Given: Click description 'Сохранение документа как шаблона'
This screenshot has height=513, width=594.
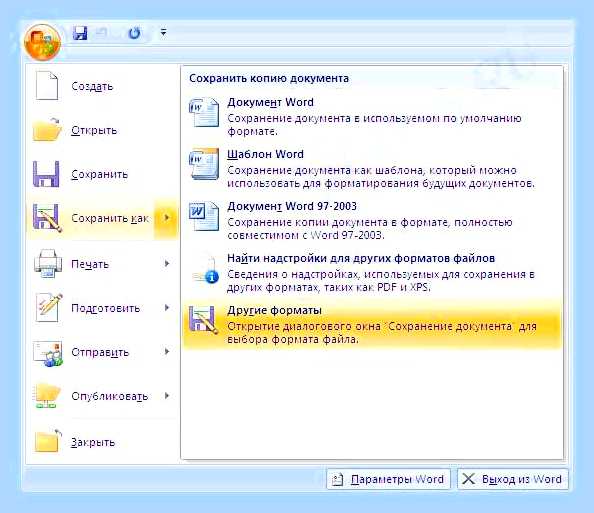Looking at the screenshot, I should 381,177.
